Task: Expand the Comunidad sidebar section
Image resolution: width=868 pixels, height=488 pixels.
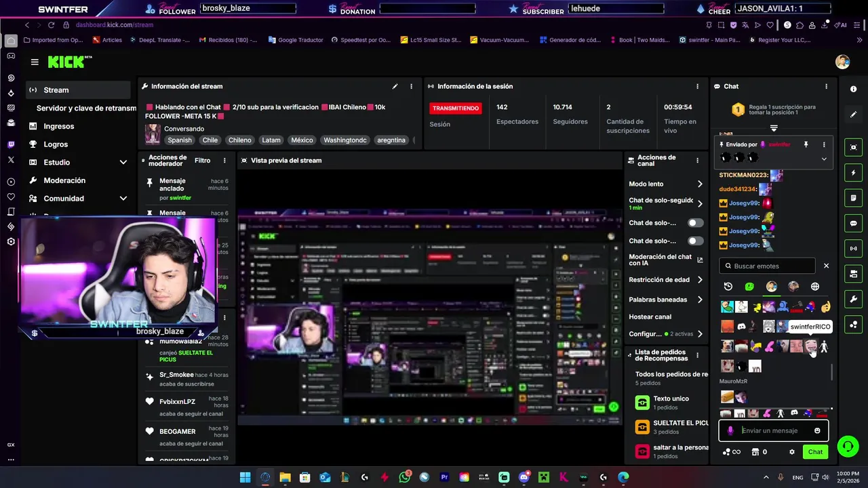Action: click(123, 199)
